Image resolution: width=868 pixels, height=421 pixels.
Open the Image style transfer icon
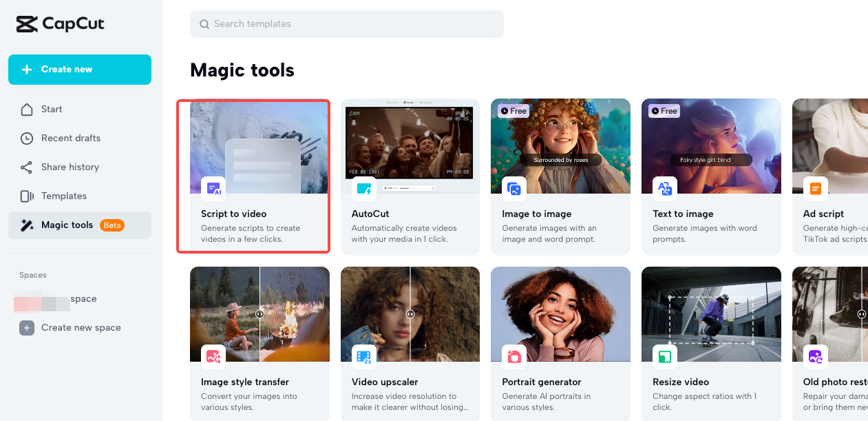point(213,356)
